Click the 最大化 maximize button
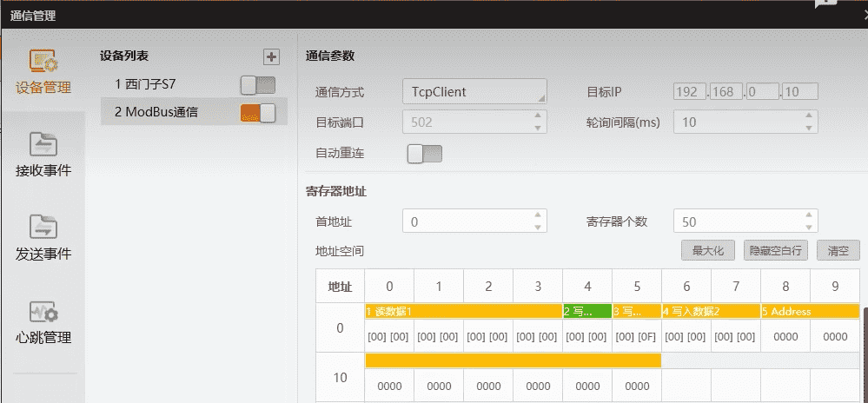The image size is (868, 403). click(x=707, y=251)
